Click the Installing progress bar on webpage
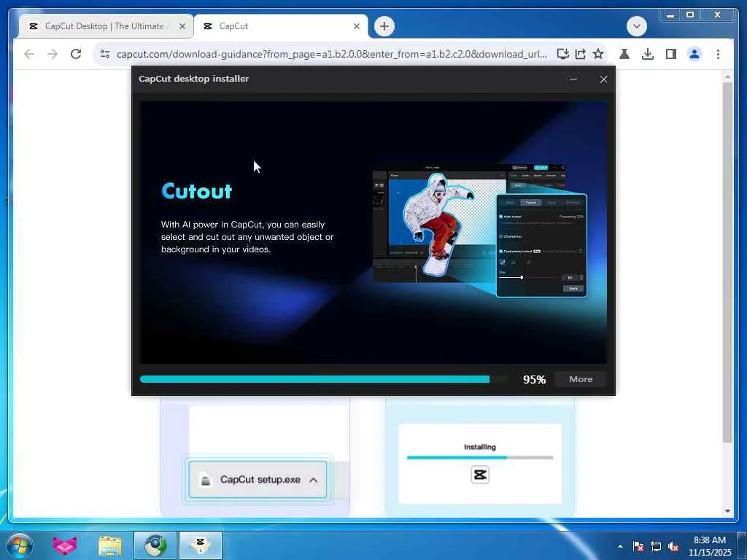The width and height of the screenshot is (747, 560). pyautogui.click(x=480, y=458)
